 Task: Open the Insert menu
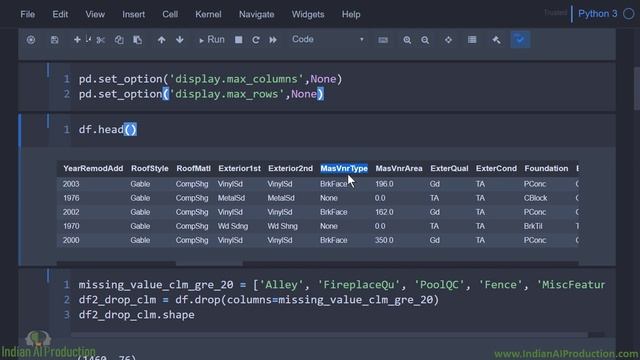pyautogui.click(x=133, y=14)
